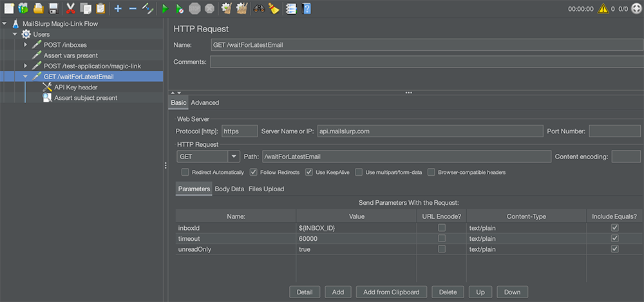Click the Users thread group gear icon
The height and width of the screenshot is (302, 644).
point(26,34)
